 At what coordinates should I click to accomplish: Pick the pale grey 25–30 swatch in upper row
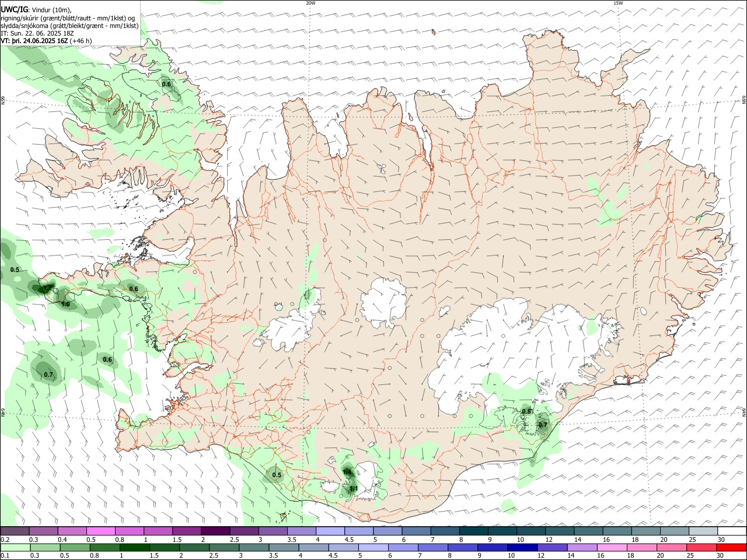(703, 531)
